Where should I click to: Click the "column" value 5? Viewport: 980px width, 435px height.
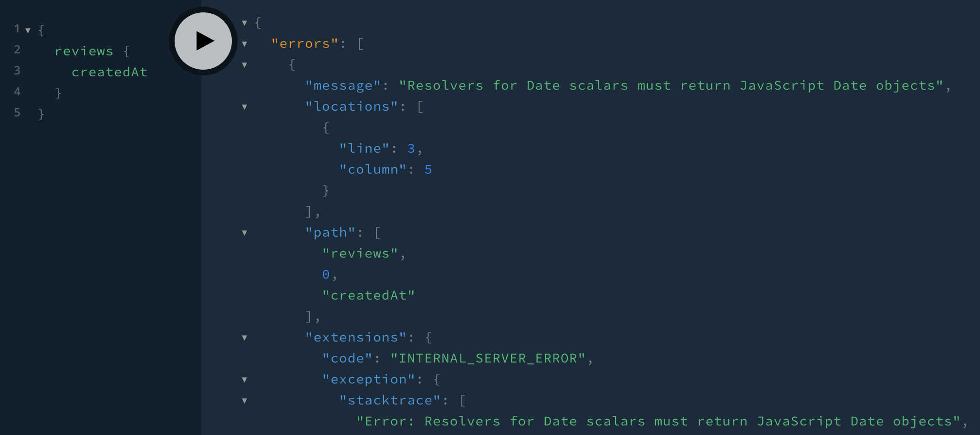click(428, 170)
